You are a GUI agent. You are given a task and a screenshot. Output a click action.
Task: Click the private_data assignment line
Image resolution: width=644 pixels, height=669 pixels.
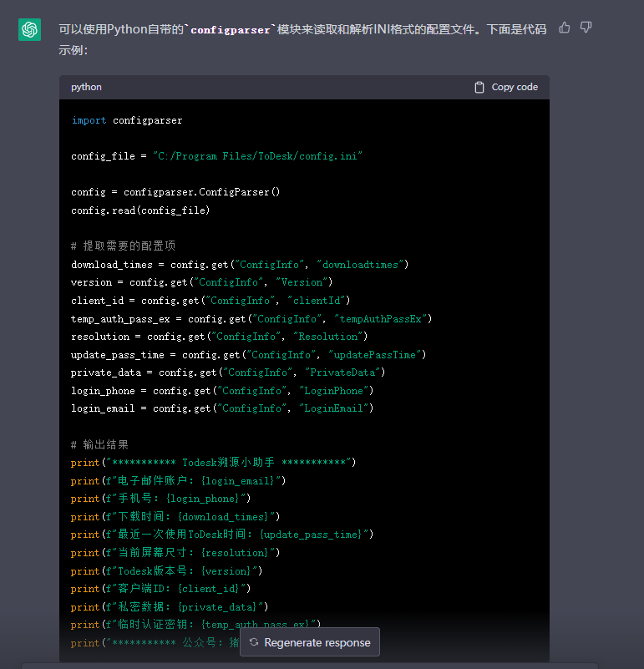click(228, 373)
